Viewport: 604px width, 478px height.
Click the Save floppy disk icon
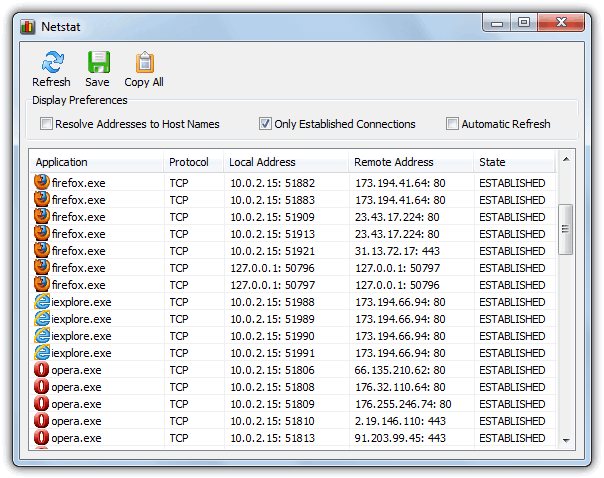99,62
